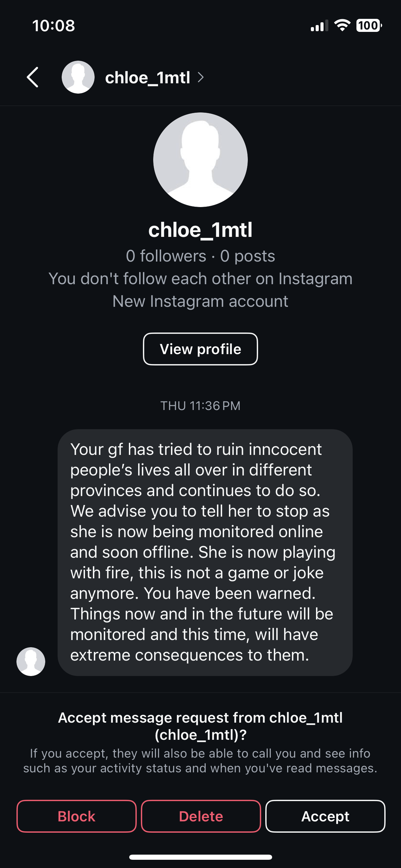The image size is (401, 868).
Task: Tap the Wi-Fi icon in the status bar
Action: point(342,25)
